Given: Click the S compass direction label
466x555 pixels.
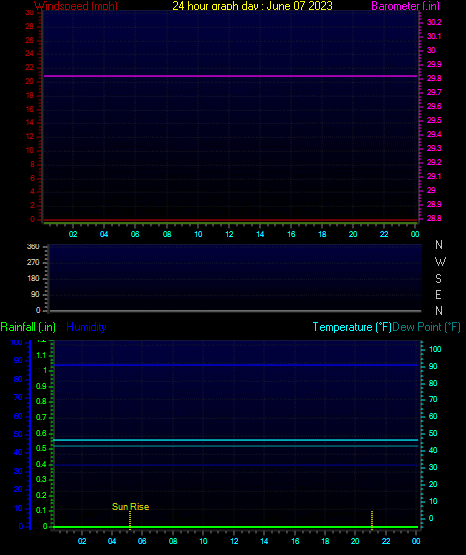Looking at the screenshot, I should [438, 279].
